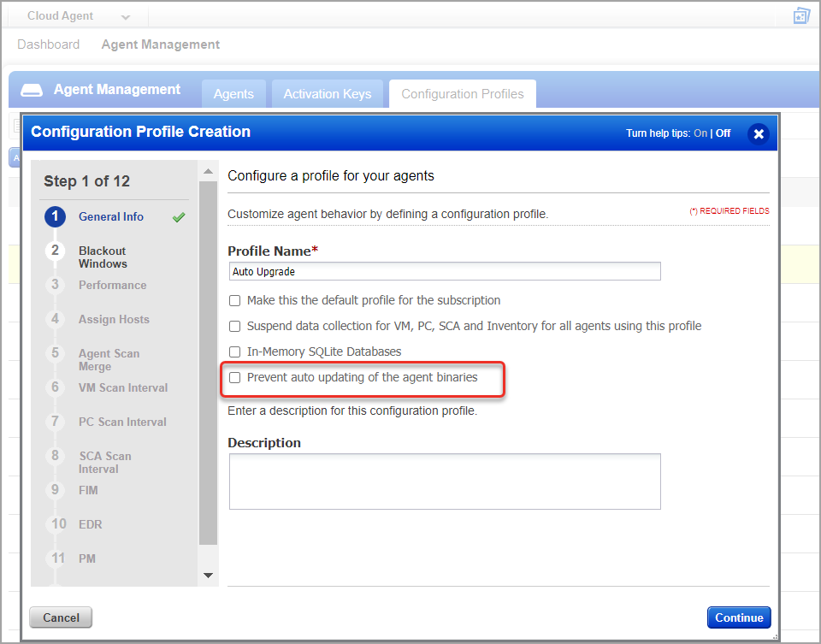Click the green checkmark next to General Info
The height and width of the screenshot is (644, 821).
[x=179, y=216]
